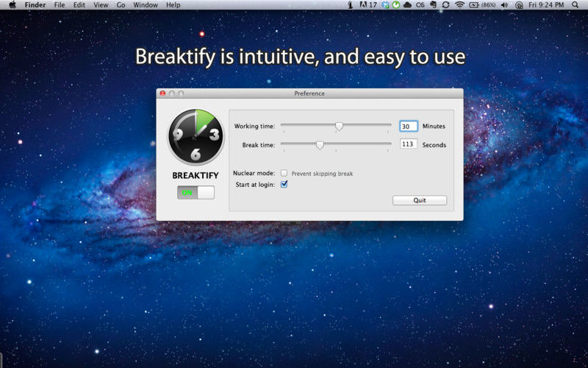Uncheck the Start at login checkbox
This screenshot has height=368, width=588.
(x=284, y=184)
